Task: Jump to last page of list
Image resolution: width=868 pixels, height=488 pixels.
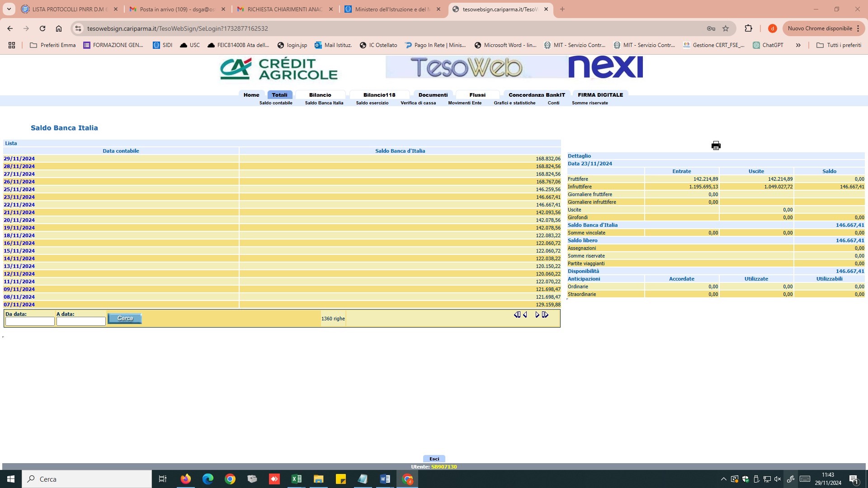Action: pyautogui.click(x=545, y=315)
